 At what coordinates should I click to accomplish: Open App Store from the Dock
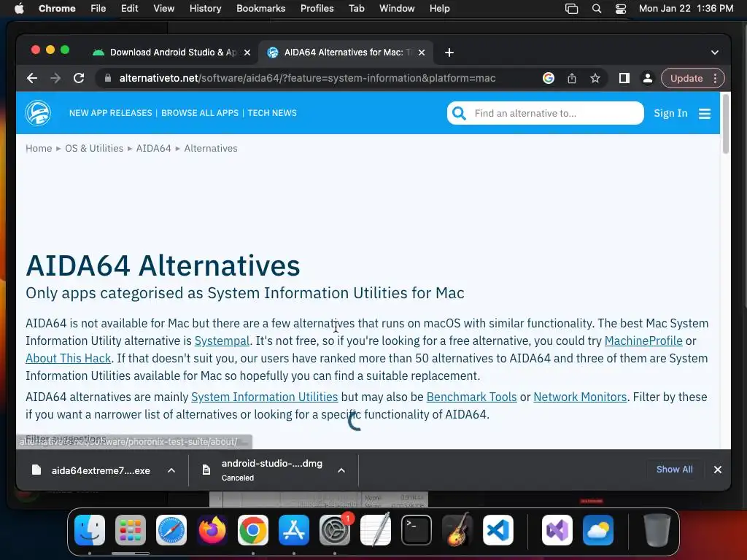(294, 530)
